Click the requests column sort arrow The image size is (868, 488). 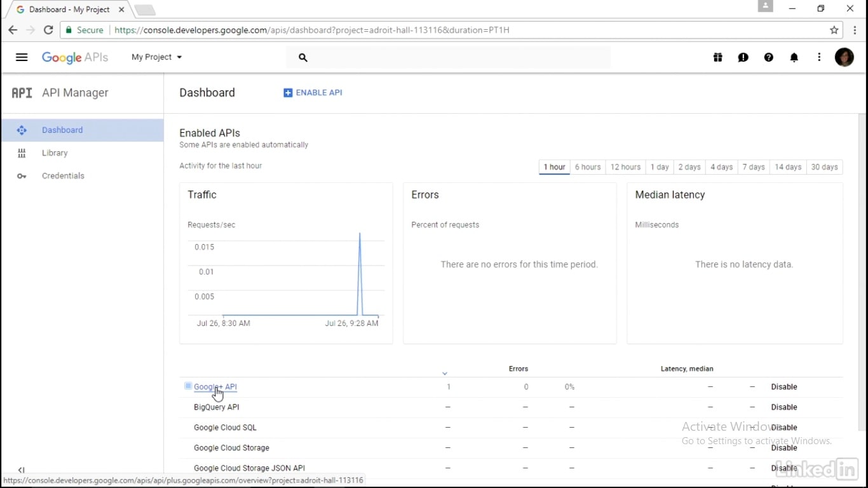tap(445, 373)
